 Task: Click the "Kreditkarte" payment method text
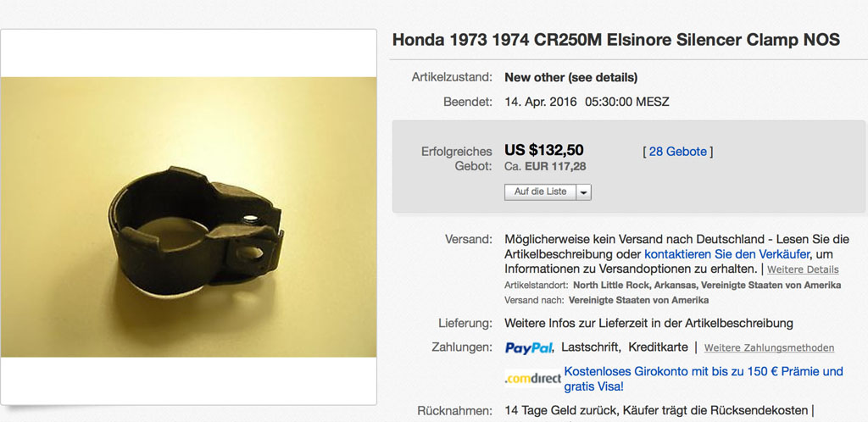coord(658,347)
